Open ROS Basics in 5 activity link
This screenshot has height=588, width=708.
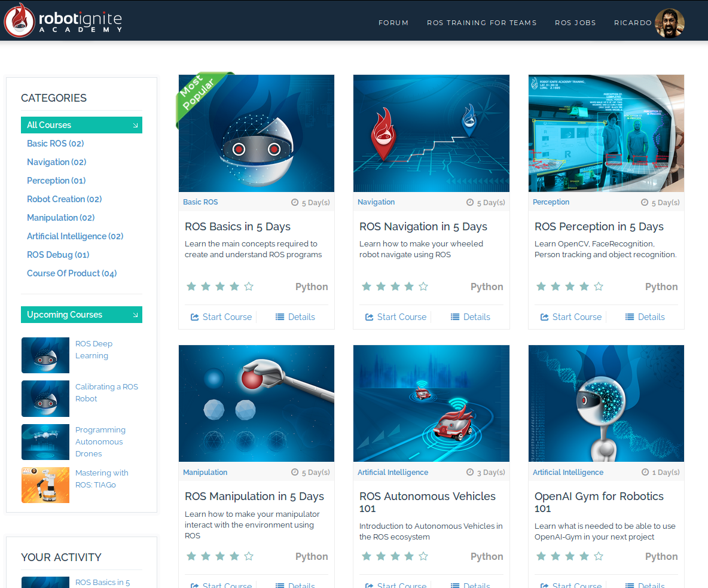pos(102,583)
